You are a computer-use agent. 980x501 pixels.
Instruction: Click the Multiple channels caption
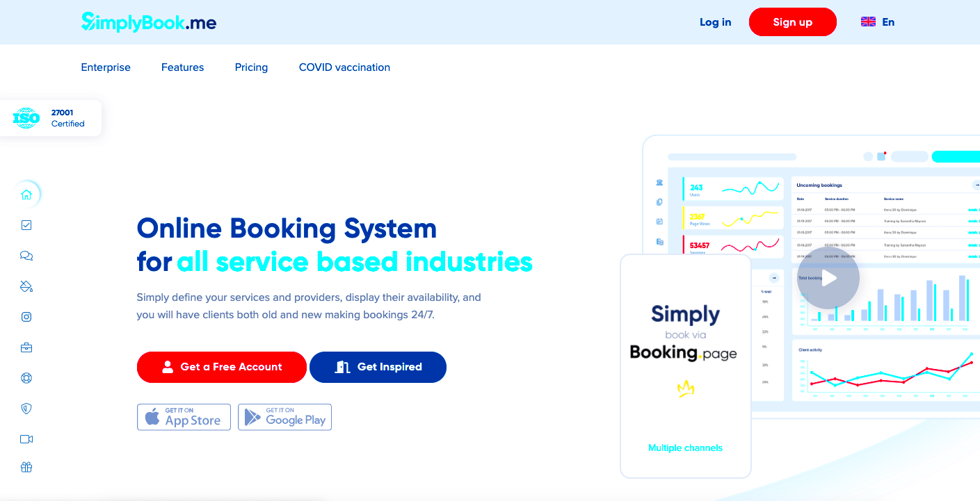[x=685, y=448]
